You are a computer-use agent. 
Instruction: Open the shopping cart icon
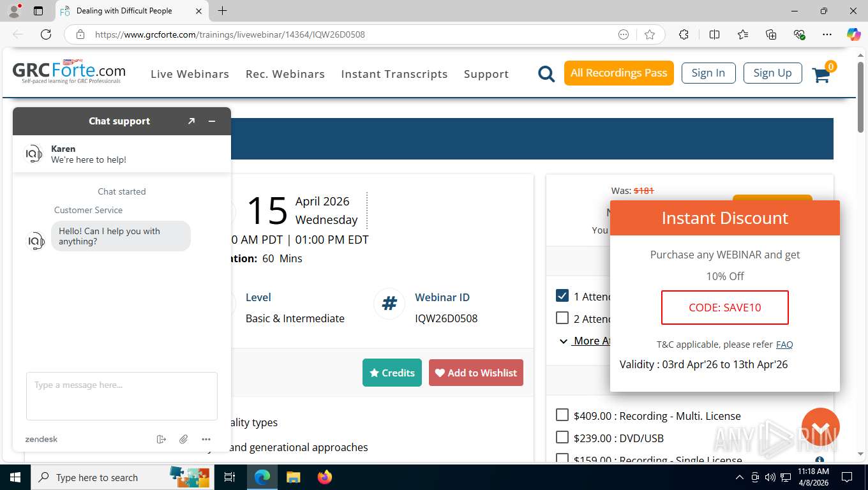pyautogui.click(x=821, y=75)
